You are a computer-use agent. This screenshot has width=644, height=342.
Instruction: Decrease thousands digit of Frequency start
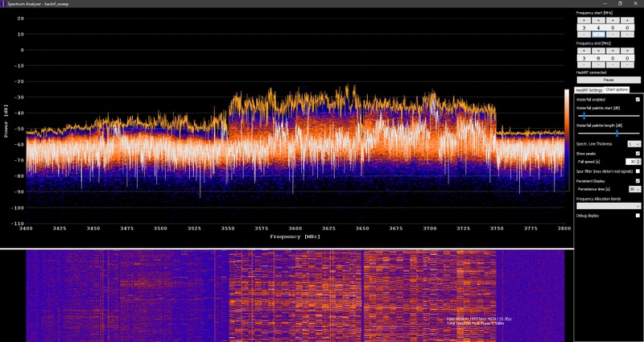coord(584,35)
